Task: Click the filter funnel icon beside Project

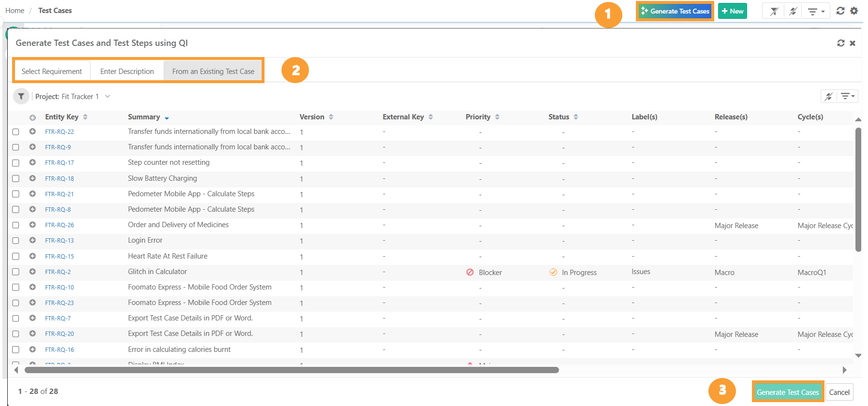Action: (x=21, y=96)
